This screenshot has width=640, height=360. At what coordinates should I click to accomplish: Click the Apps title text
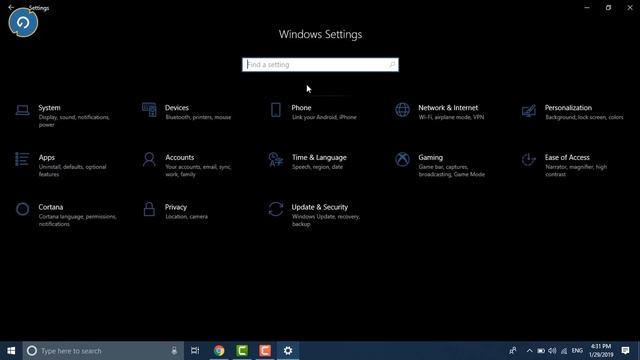(x=47, y=158)
